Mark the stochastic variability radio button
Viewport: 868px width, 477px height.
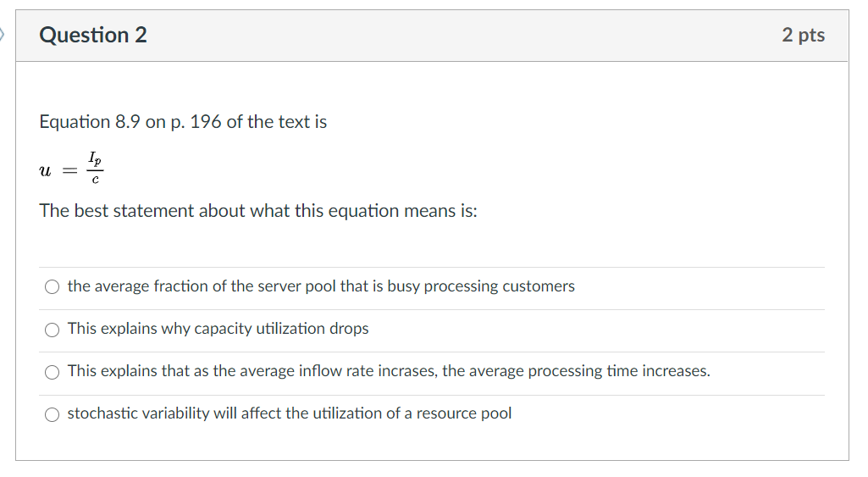click(x=53, y=414)
